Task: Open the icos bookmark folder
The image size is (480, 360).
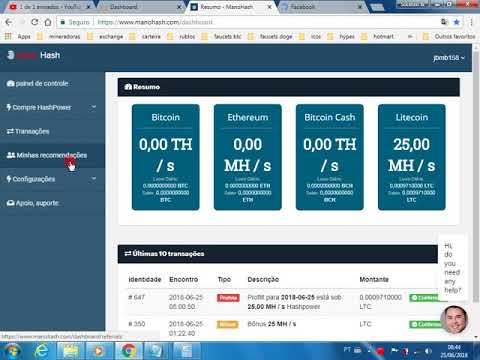Action: point(310,36)
